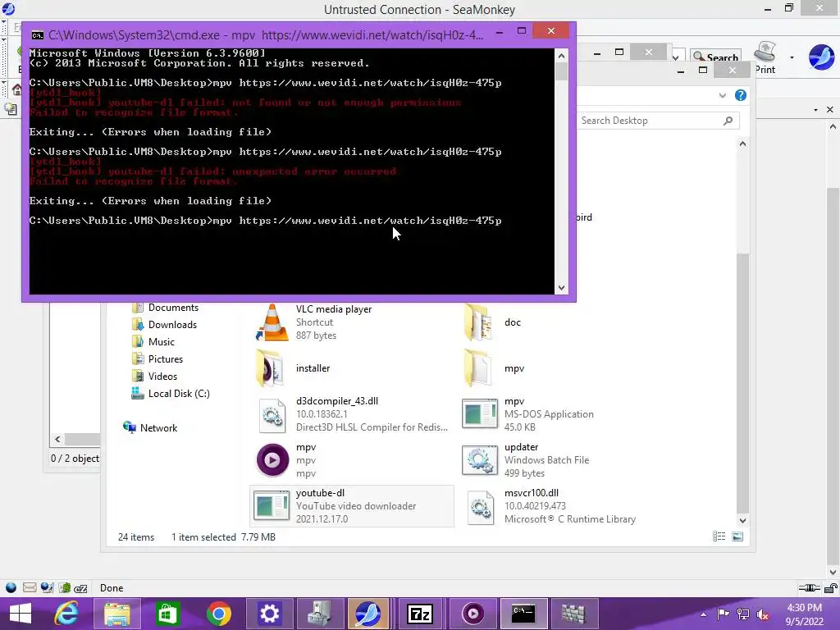Close the SeaMonkey tab with X at right
This screenshot has width=840, height=630.
[830, 109]
